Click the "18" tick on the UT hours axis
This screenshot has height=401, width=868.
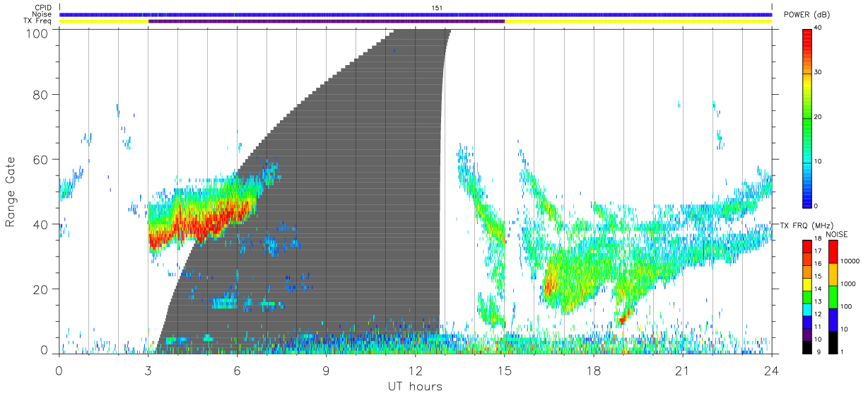[x=594, y=371]
